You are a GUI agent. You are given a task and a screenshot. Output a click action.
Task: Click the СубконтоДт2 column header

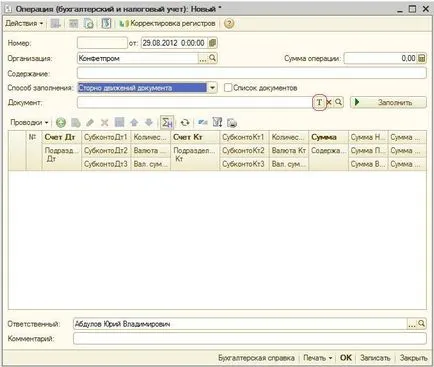106,151
